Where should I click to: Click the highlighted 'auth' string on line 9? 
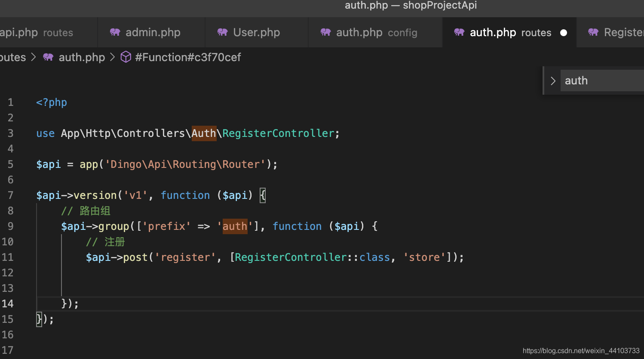[x=235, y=226]
